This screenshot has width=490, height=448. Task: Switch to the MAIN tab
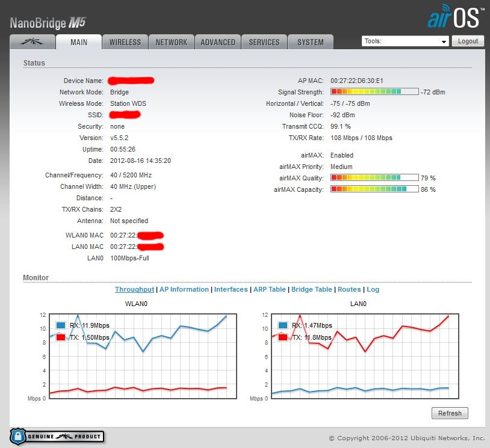point(79,42)
